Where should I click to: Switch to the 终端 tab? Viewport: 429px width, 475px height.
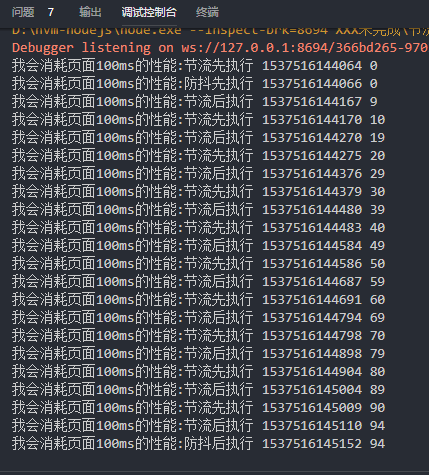coord(207,12)
